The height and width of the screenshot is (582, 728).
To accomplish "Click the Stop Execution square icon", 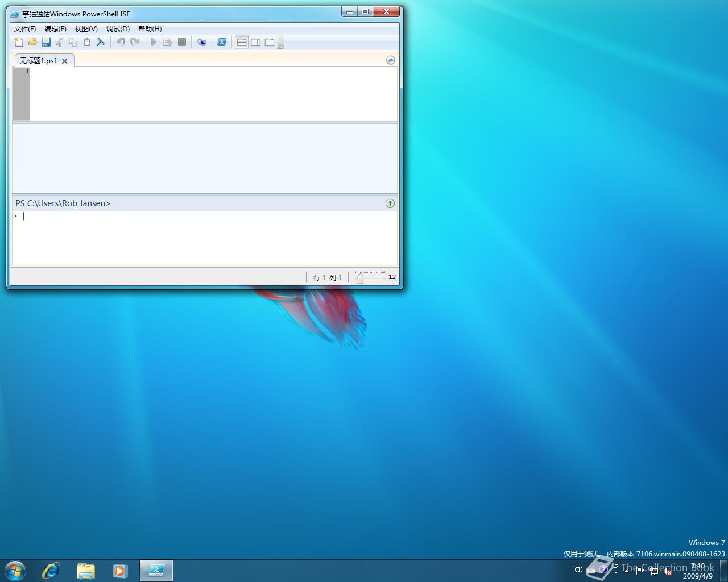I will click(182, 42).
